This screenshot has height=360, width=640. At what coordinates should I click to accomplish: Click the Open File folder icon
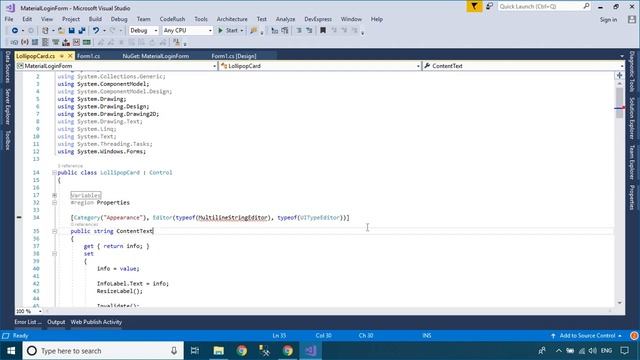[x=61, y=31]
